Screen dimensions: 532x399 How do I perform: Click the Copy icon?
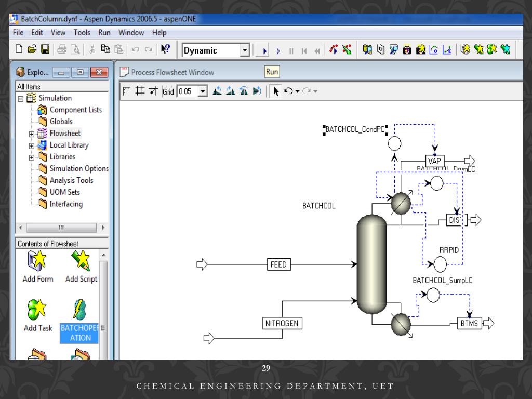(x=105, y=49)
